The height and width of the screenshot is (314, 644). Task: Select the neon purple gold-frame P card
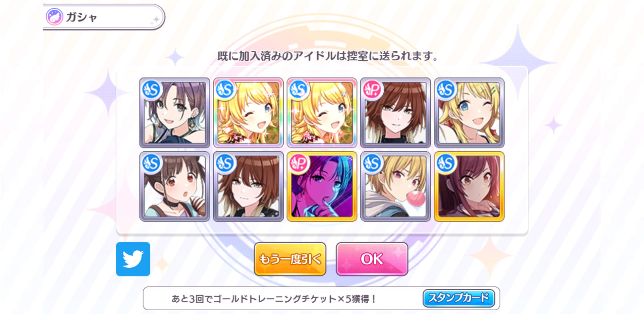tap(322, 186)
